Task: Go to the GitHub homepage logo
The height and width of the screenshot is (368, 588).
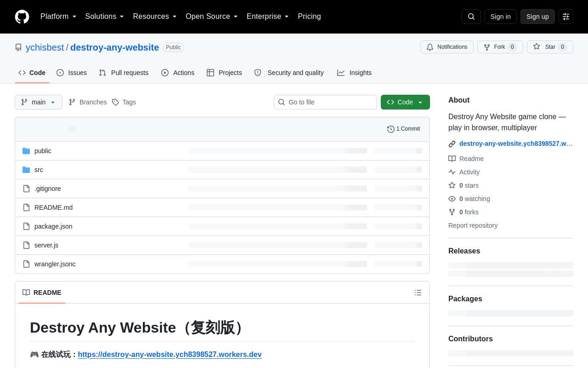Action: click(22, 17)
